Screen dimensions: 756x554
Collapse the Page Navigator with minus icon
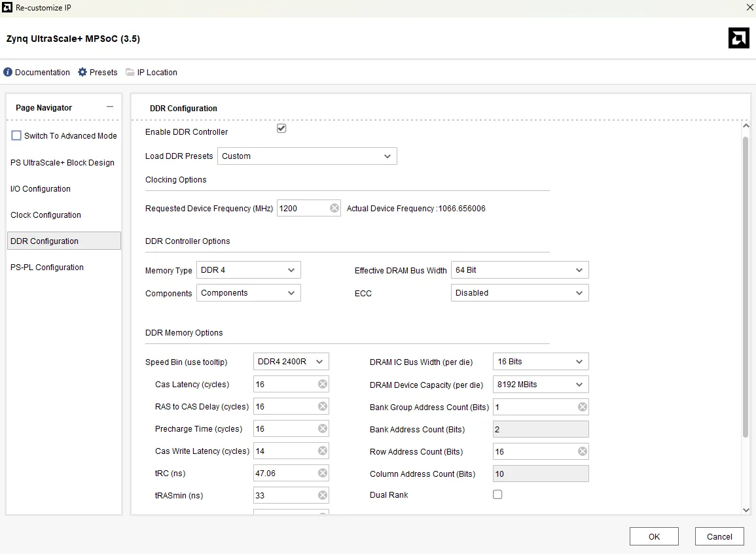pyautogui.click(x=110, y=107)
